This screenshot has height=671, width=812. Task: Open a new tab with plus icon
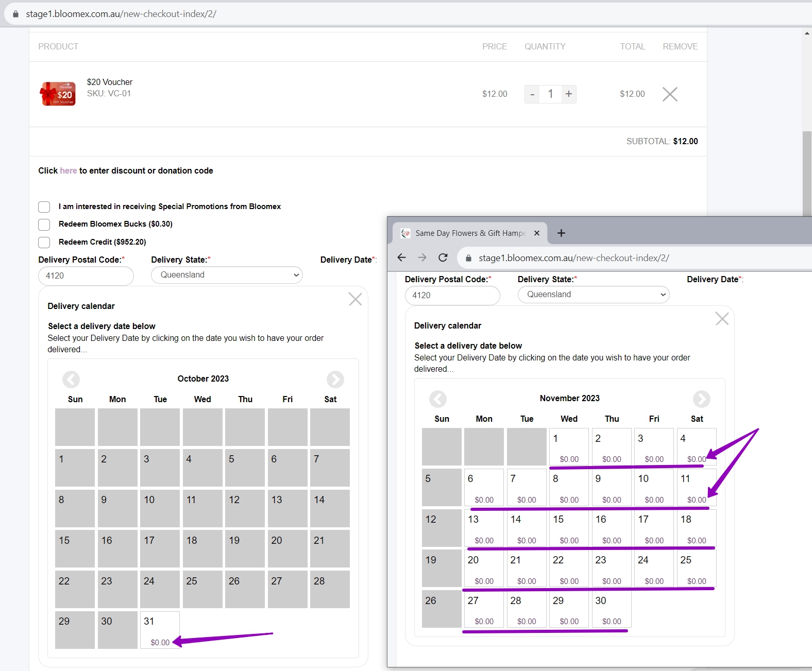coord(561,233)
